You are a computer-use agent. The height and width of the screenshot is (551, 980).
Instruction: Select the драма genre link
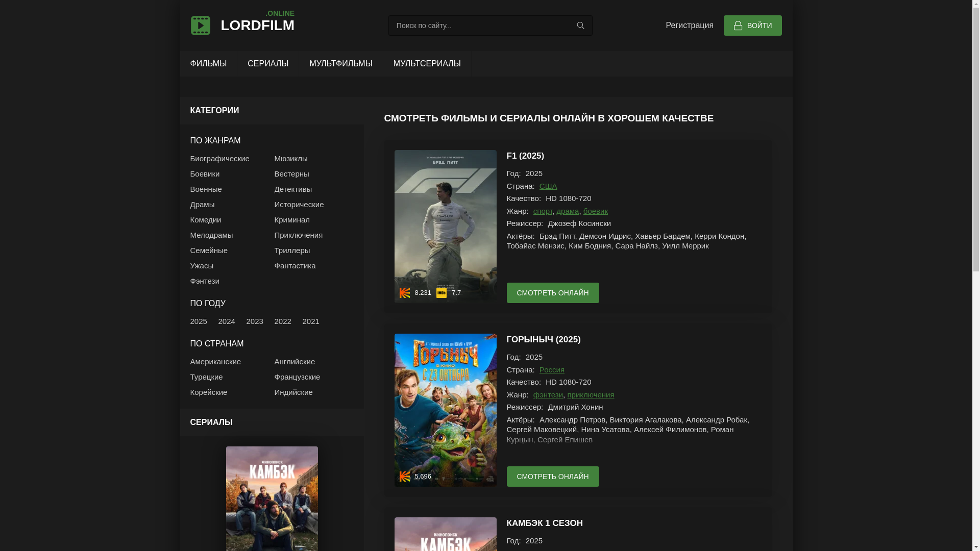click(568, 211)
